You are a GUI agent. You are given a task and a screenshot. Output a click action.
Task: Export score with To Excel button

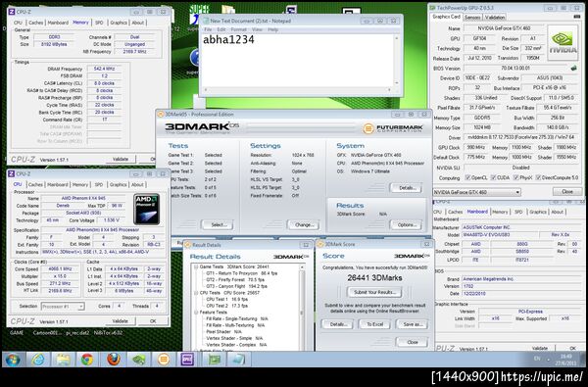click(374, 324)
